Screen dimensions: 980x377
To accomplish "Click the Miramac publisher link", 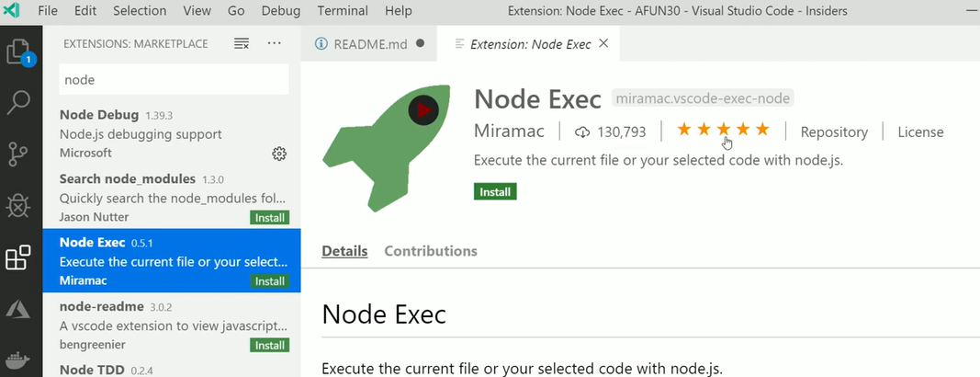I will pos(509,131).
